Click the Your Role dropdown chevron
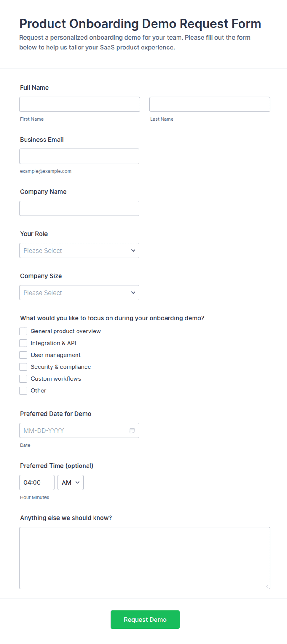Screen dimensions: 287x644 coord(133,250)
